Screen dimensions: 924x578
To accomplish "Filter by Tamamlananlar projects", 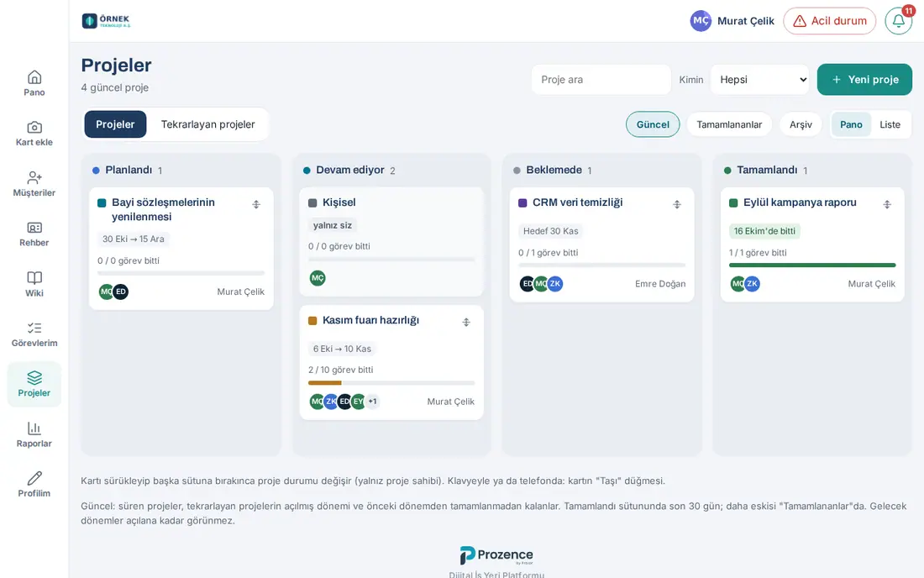I will click(729, 124).
